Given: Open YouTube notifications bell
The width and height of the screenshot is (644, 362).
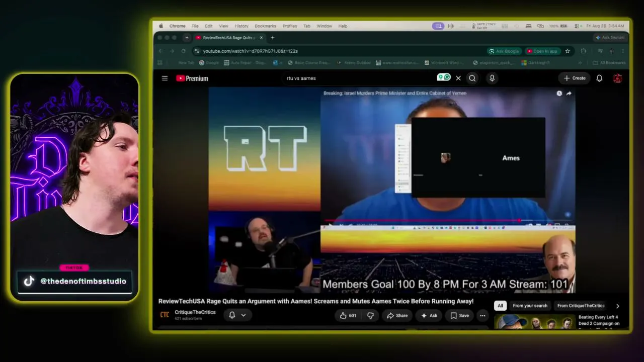Looking at the screenshot, I should coord(599,78).
